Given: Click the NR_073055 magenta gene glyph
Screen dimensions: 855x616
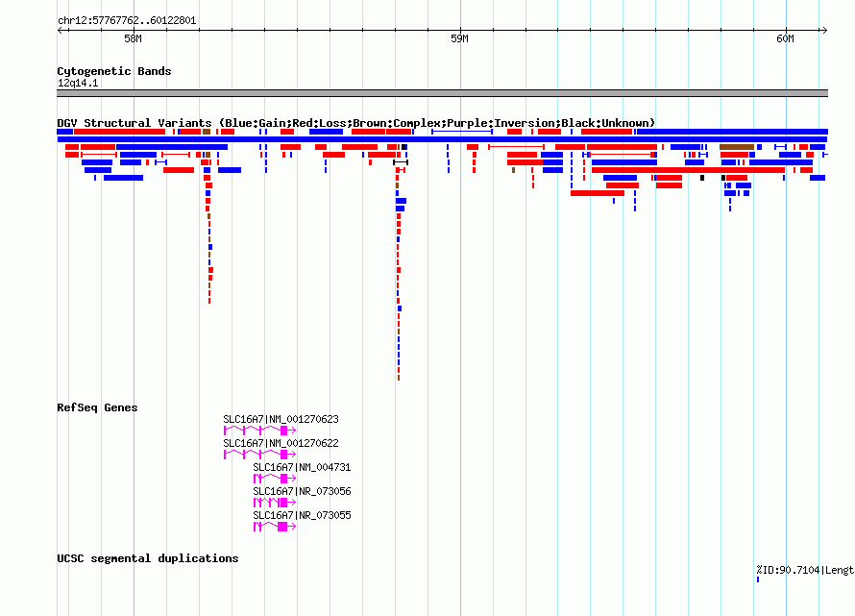Looking at the screenshot, I should pos(275,527).
